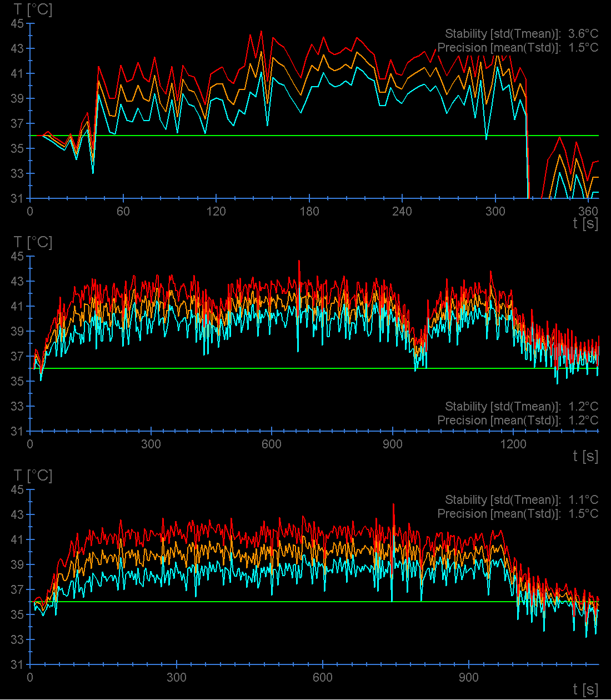Click the Stability 1.2°C label in middle chart

pyautogui.click(x=522, y=407)
